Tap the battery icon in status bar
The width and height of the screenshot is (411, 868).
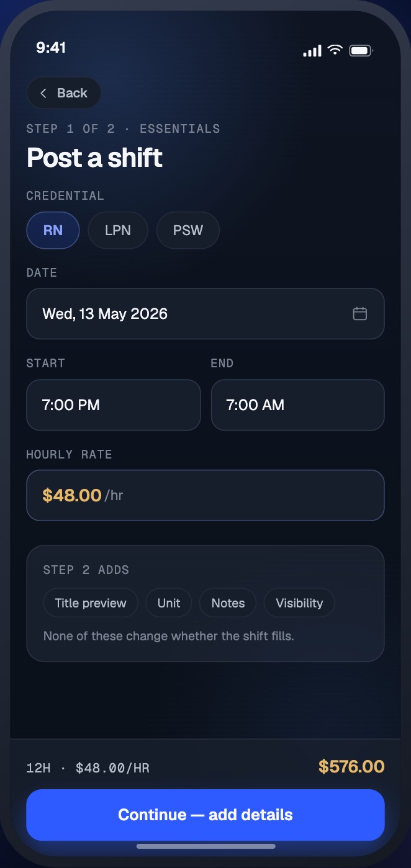point(361,51)
